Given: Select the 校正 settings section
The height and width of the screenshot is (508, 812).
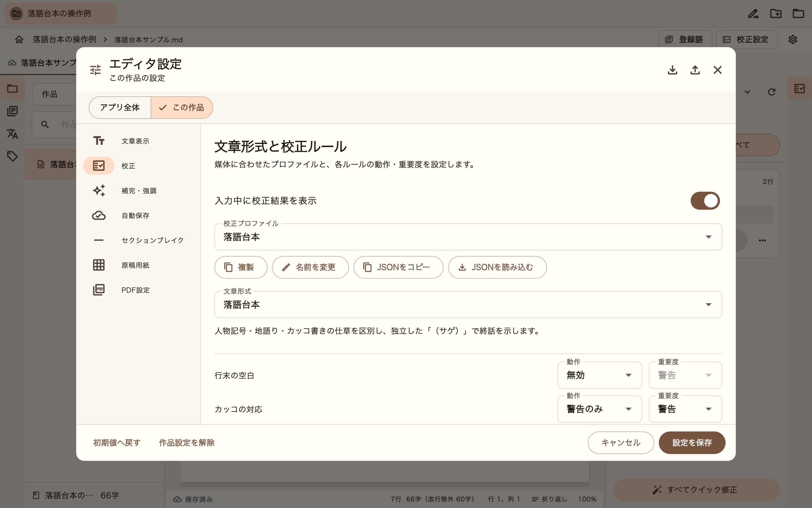Looking at the screenshot, I should pyautogui.click(x=138, y=166).
